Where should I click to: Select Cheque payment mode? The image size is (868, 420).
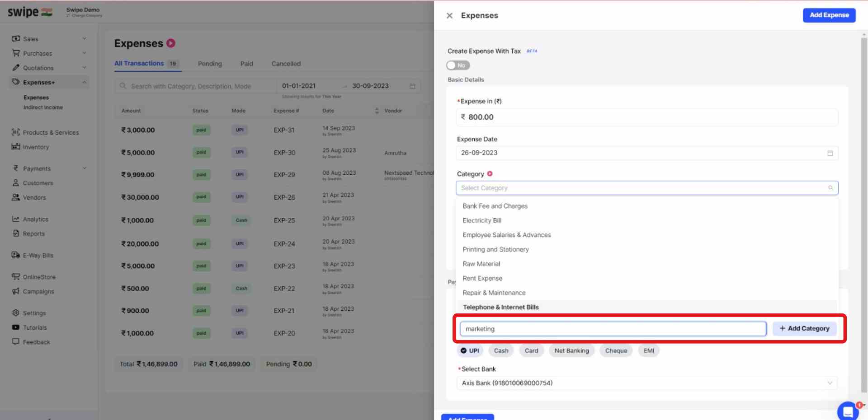616,350
